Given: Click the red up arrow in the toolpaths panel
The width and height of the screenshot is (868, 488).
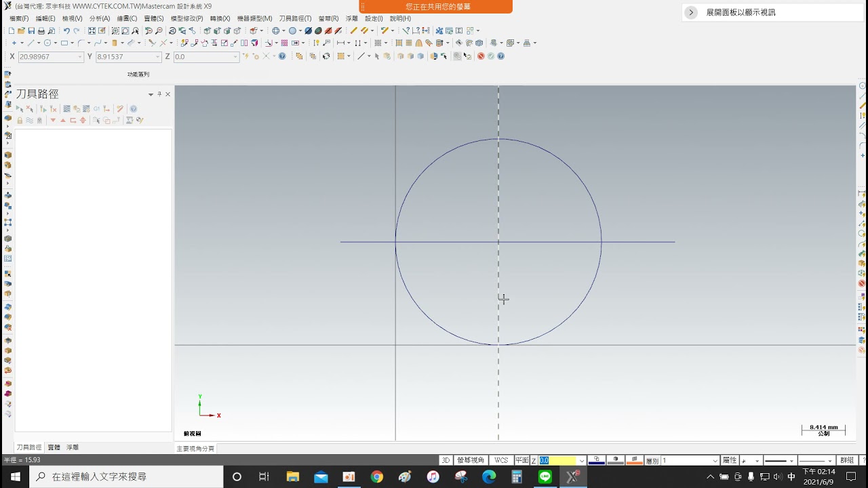Looking at the screenshot, I should (x=63, y=121).
